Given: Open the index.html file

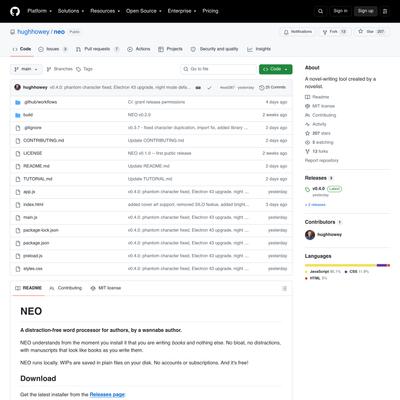Looking at the screenshot, I should (x=33, y=205).
